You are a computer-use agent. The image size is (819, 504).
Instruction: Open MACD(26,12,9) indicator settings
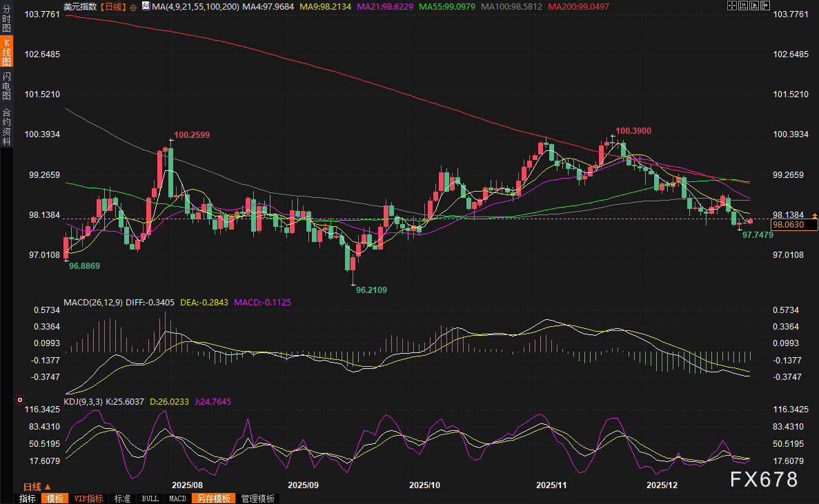coord(93,303)
